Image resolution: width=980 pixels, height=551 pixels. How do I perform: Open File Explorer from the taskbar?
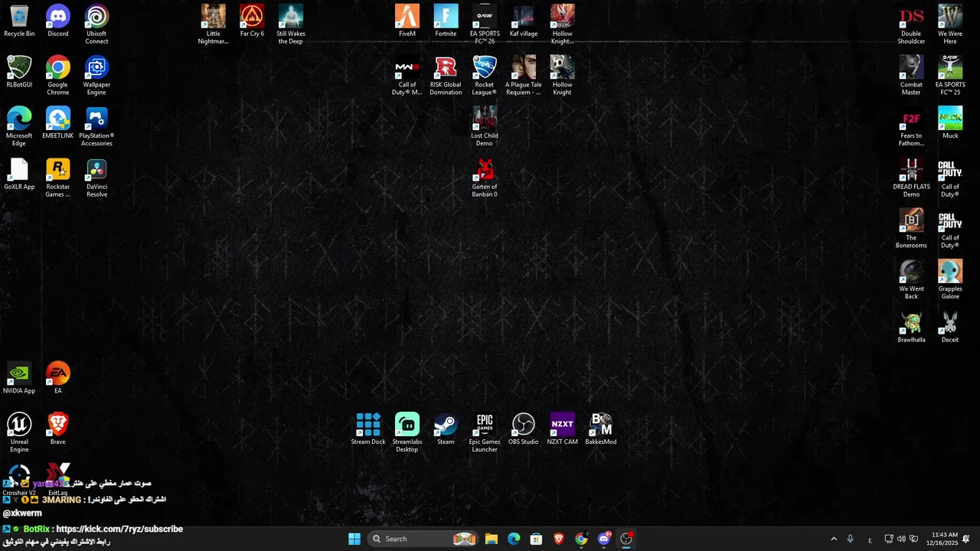[x=492, y=539]
